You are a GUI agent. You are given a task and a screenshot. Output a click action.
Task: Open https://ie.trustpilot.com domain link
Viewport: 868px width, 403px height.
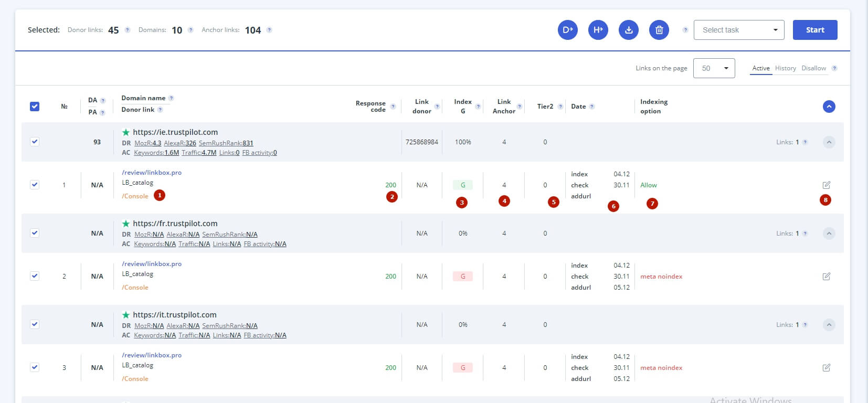175,132
